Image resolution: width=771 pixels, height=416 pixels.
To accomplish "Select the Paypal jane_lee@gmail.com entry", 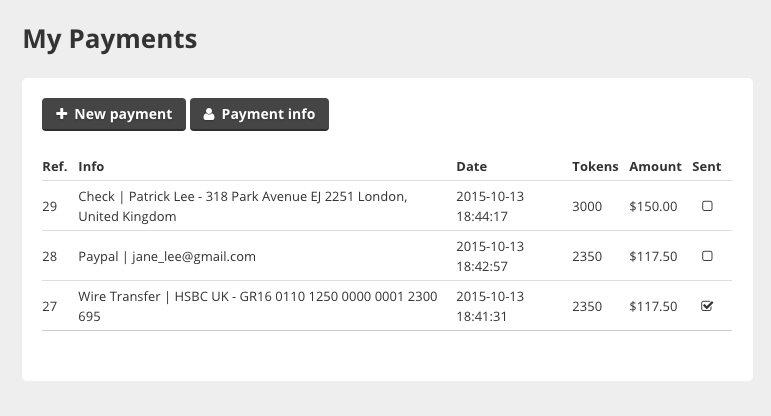I will click(x=167, y=257).
